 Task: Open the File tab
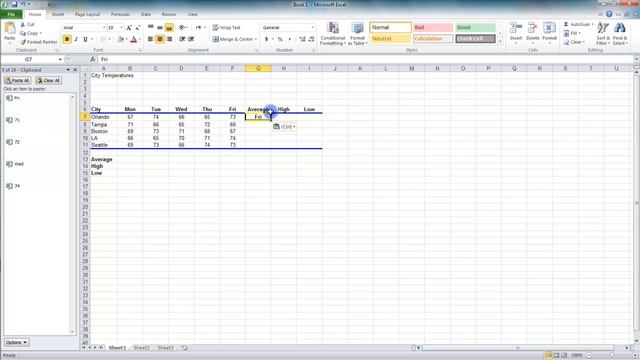click(11, 14)
